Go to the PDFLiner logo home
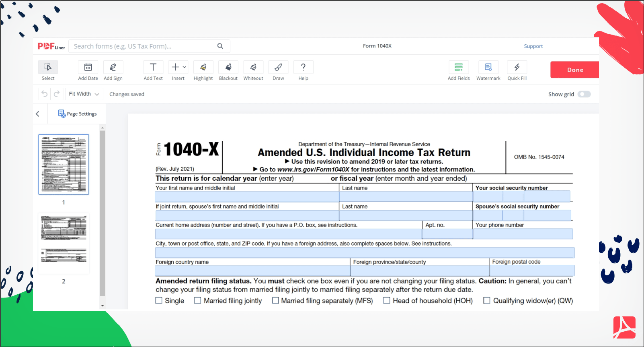 [x=51, y=46]
